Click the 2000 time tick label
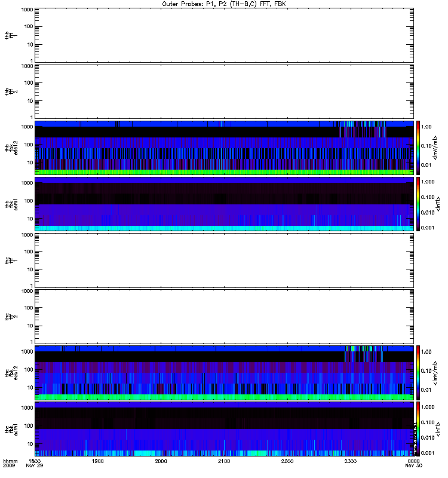Viewport: 448px width, 478px height. point(161,461)
